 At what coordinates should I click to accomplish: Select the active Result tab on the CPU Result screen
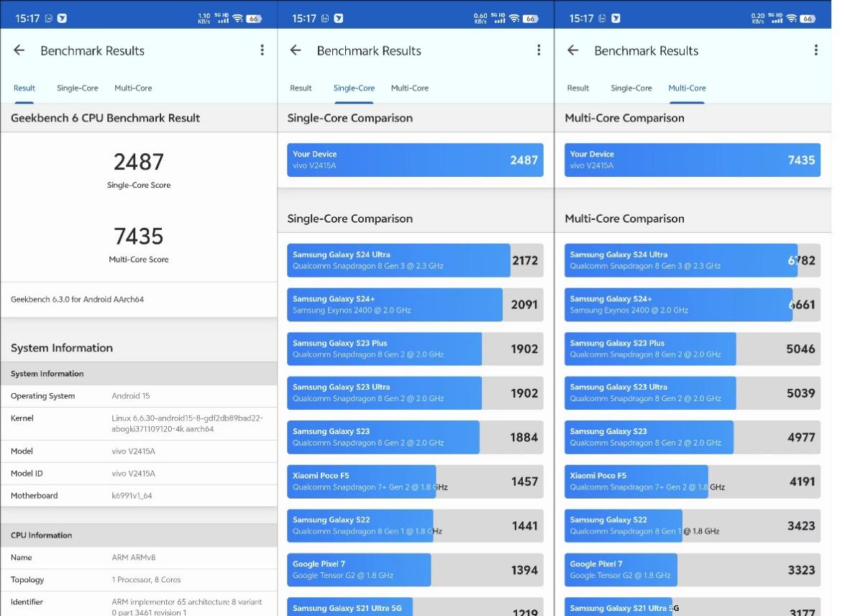[x=24, y=88]
